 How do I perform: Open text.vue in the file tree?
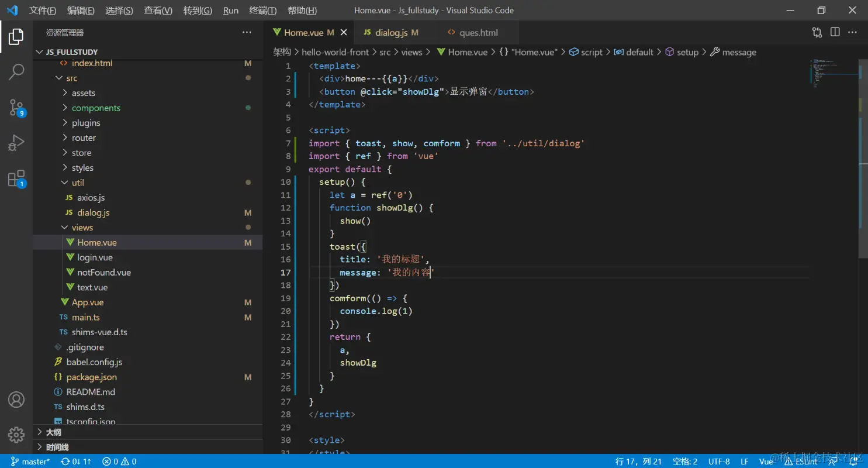click(x=92, y=287)
